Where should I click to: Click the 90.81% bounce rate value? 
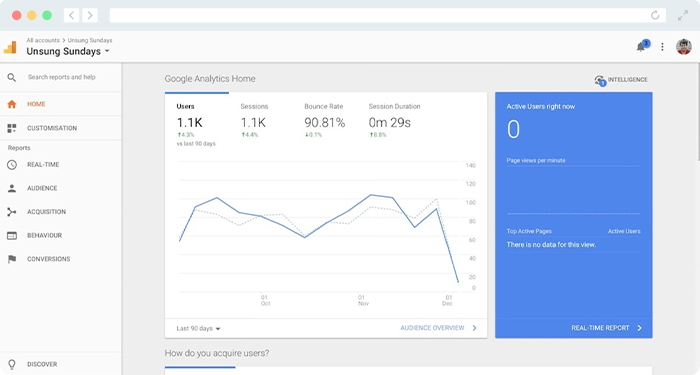pos(325,123)
